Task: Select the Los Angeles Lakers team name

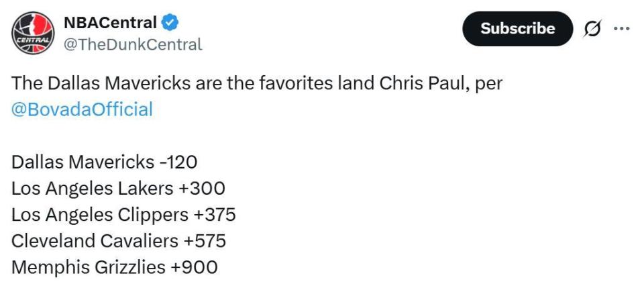Action: [x=92, y=189]
